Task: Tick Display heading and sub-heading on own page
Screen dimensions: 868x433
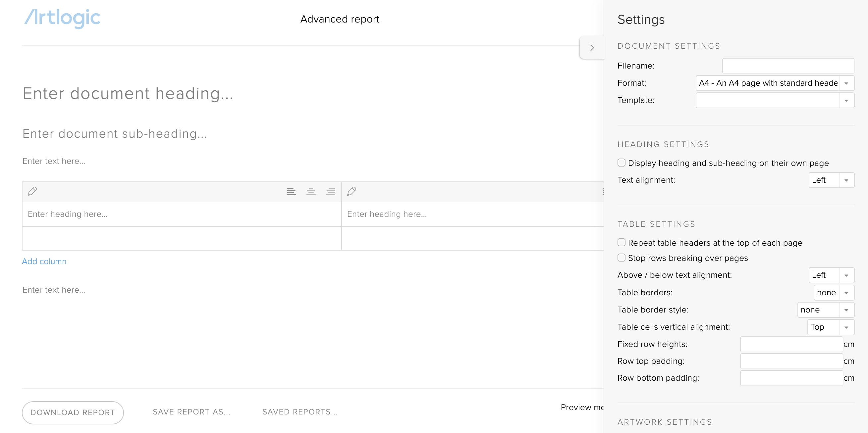Action: coord(621,163)
